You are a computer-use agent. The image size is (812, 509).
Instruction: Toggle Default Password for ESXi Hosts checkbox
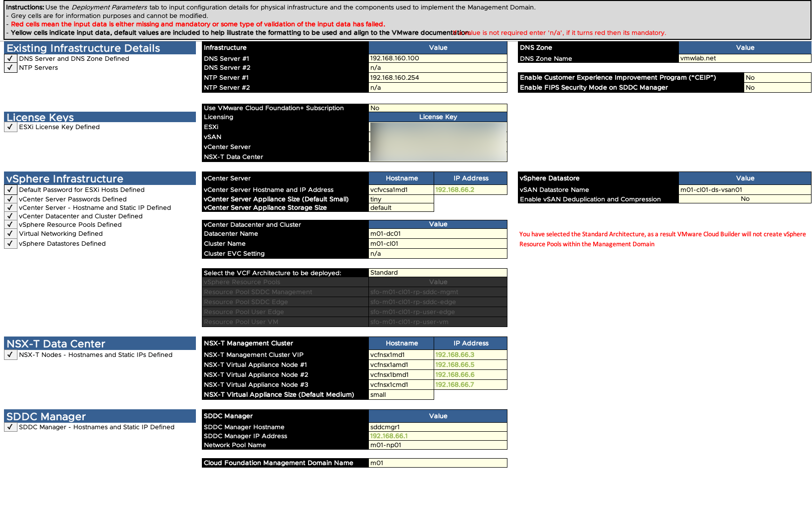pos(10,190)
